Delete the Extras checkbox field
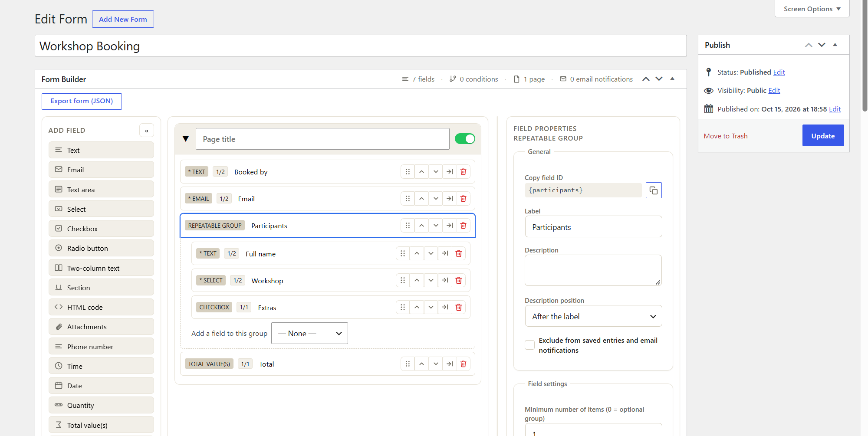The image size is (868, 436). [x=459, y=307]
